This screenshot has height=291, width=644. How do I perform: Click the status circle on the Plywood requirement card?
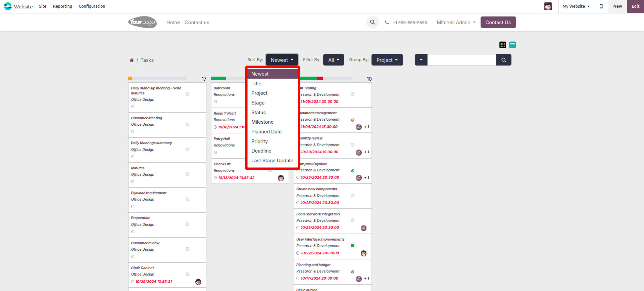click(187, 199)
